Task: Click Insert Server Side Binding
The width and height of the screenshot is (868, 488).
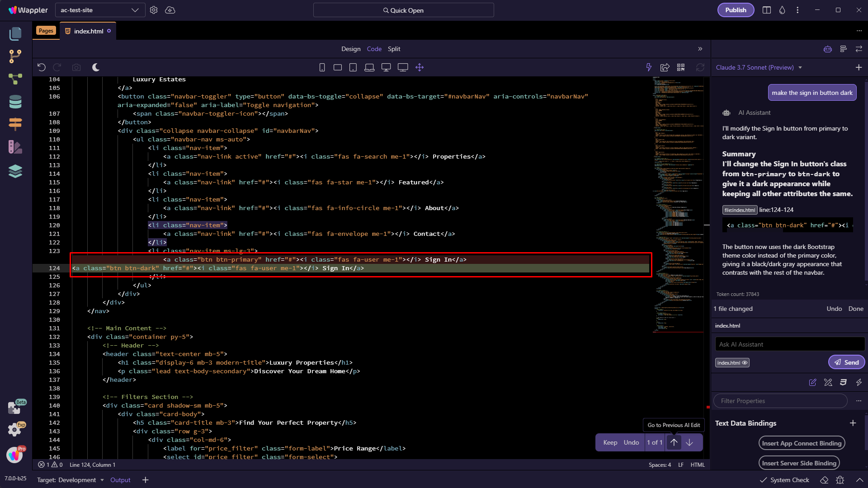Action: pyautogui.click(x=799, y=463)
